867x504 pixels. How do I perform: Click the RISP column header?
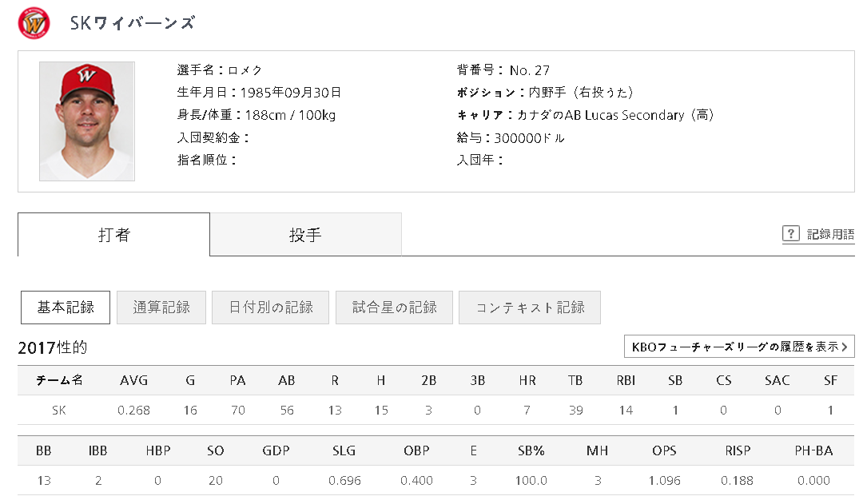click(738, 450)
